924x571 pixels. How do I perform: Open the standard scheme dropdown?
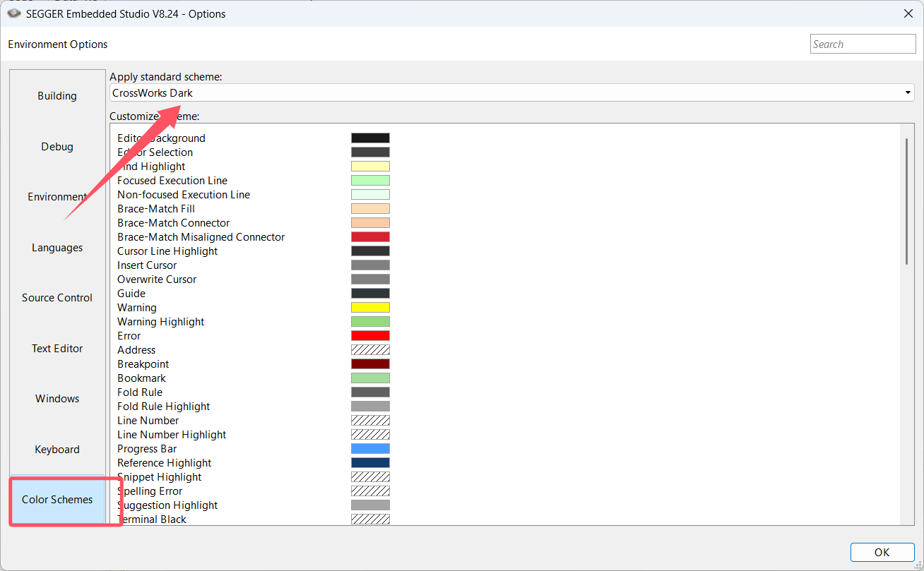click(x=512, y=92)
